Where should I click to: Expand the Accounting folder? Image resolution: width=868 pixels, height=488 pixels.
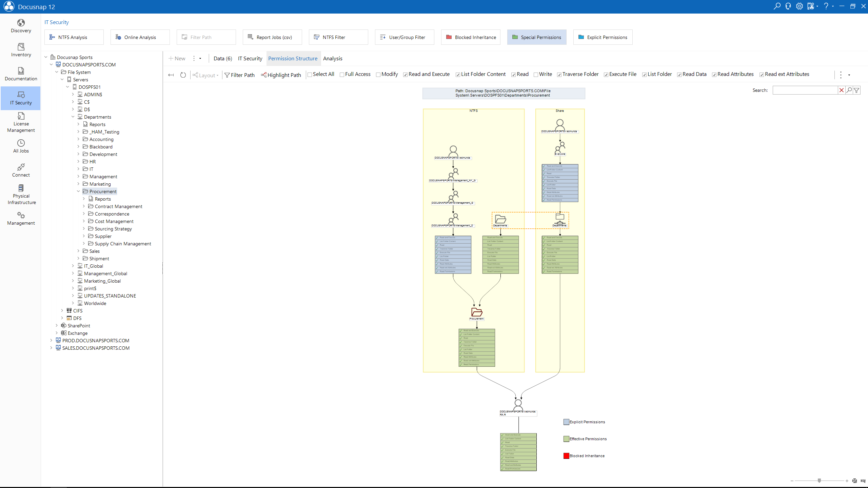coord(78,139)
